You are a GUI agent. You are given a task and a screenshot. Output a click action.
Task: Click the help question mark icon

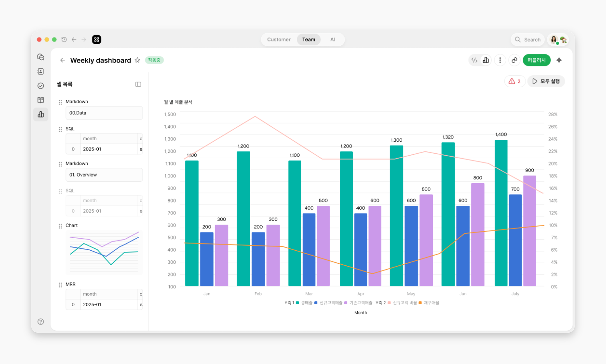[40, 322]
